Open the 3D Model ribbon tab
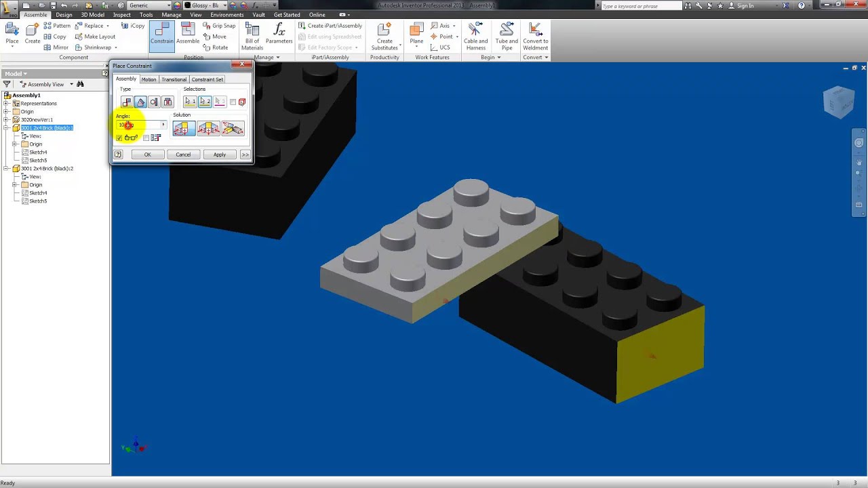 point(93,15)
